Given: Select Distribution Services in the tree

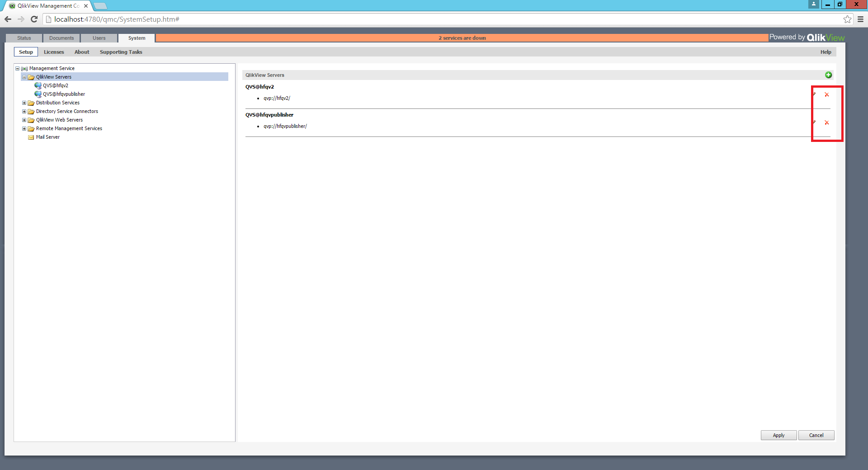Looking at the screenshot, I should pos(58,103).
